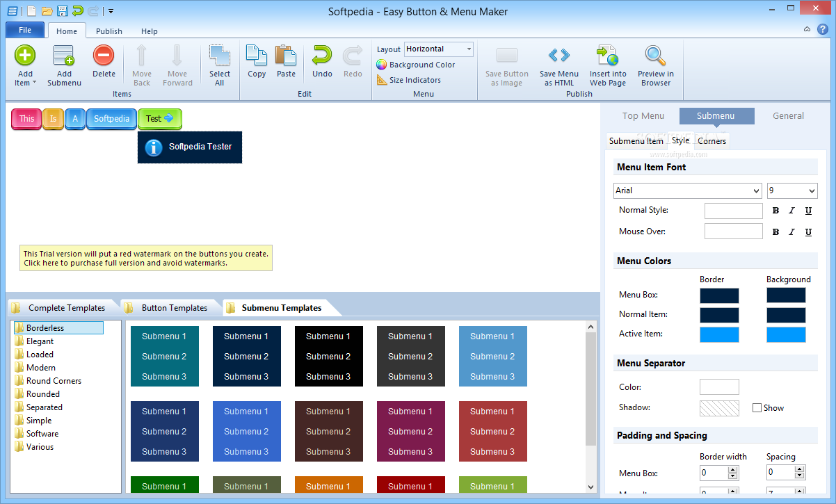The height and width of the screenshot is (504, 836).
Task: Choose the teal submenu template thumbnail
Action: pos(165,356)
